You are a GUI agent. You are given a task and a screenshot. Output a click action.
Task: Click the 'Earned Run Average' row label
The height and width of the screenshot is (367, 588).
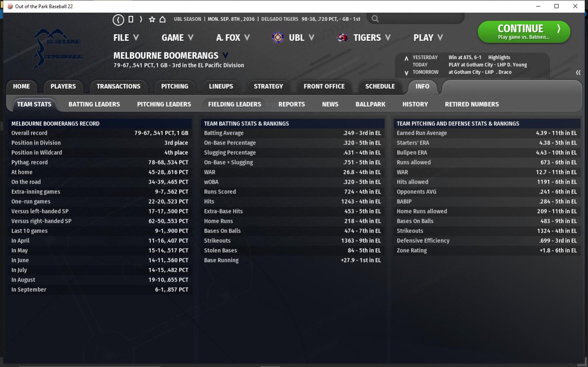[x=422, y=133]
